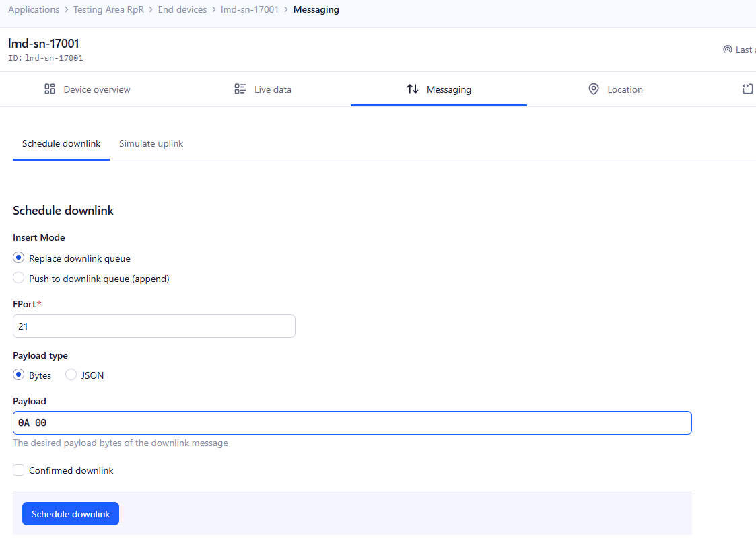Navigate to End devices breadcrumb
756x553 pixels.
coord(182,10)
